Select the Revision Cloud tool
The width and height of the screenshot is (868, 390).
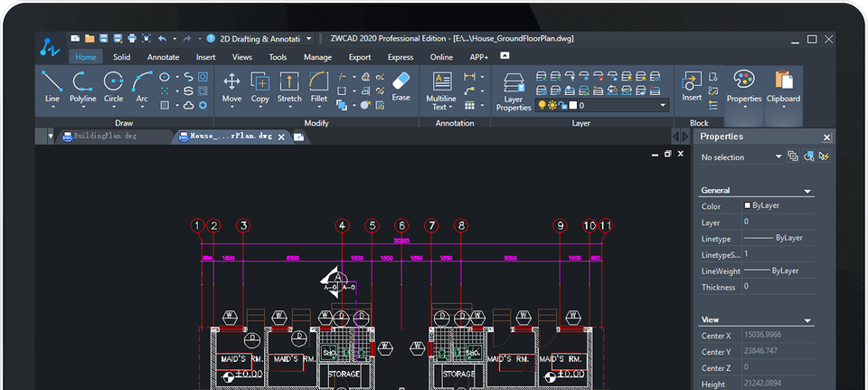click(189, 105)
